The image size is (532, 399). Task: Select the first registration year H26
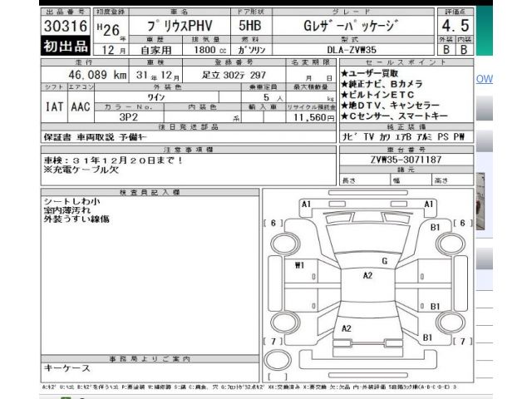click(x=109, y=30)
